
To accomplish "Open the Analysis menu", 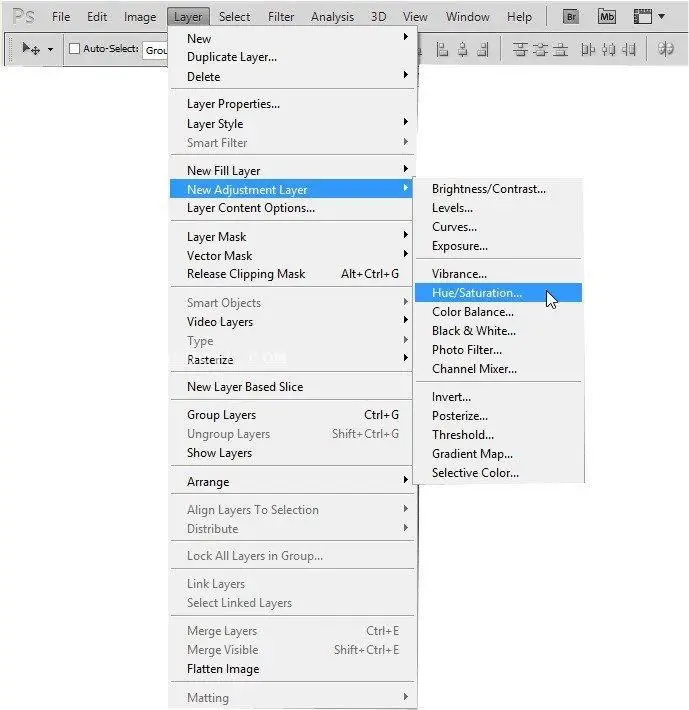I will click(332, 17).
